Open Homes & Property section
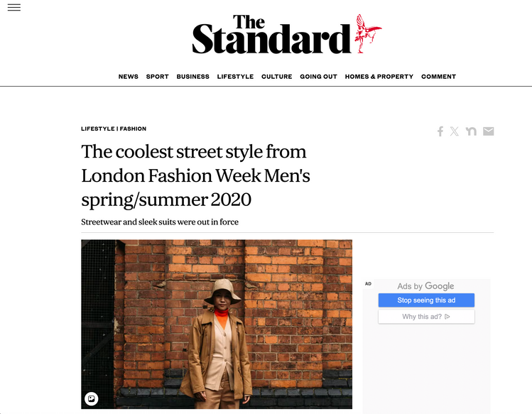The width and height of the screenshot is (532, 414). (x=379, y=77)
